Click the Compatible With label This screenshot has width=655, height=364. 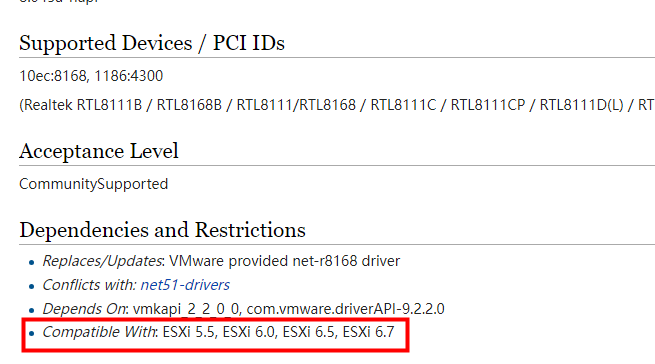pyautogui.click(x=99, y=332)
